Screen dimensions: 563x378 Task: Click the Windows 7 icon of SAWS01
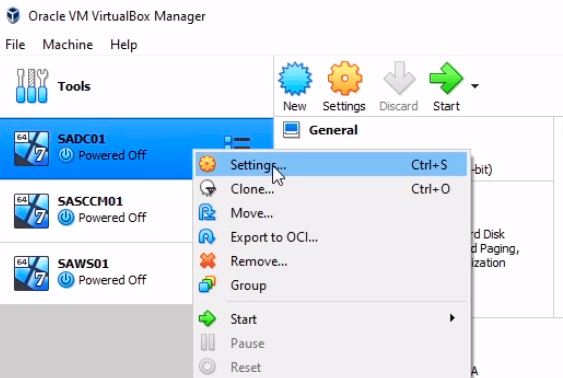[x=31, y=273]
